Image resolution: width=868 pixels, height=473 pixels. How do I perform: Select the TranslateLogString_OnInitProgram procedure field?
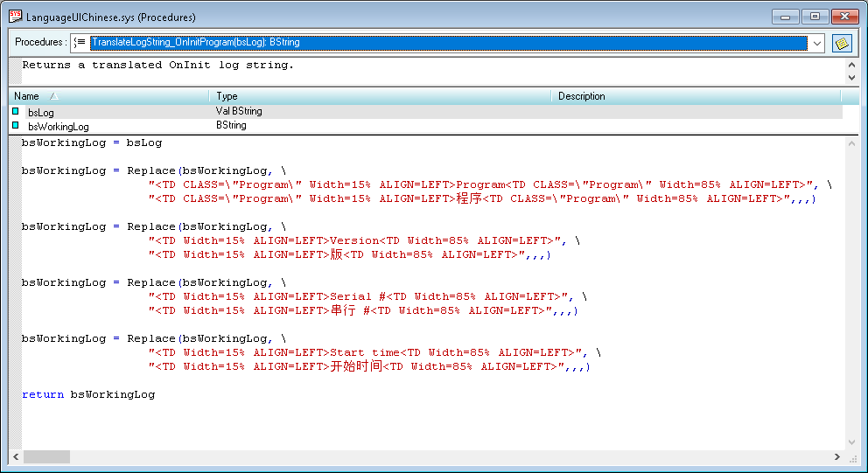tap(448, 43)
